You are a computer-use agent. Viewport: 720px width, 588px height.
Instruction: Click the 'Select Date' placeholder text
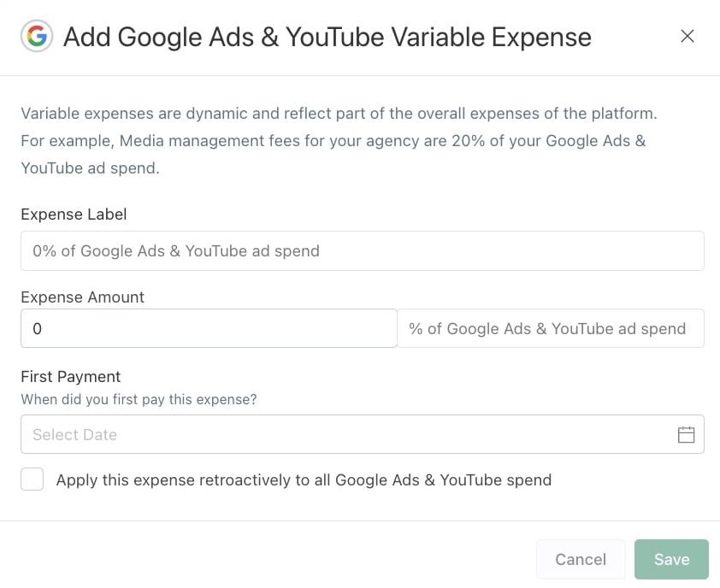(x=75, y=434)
